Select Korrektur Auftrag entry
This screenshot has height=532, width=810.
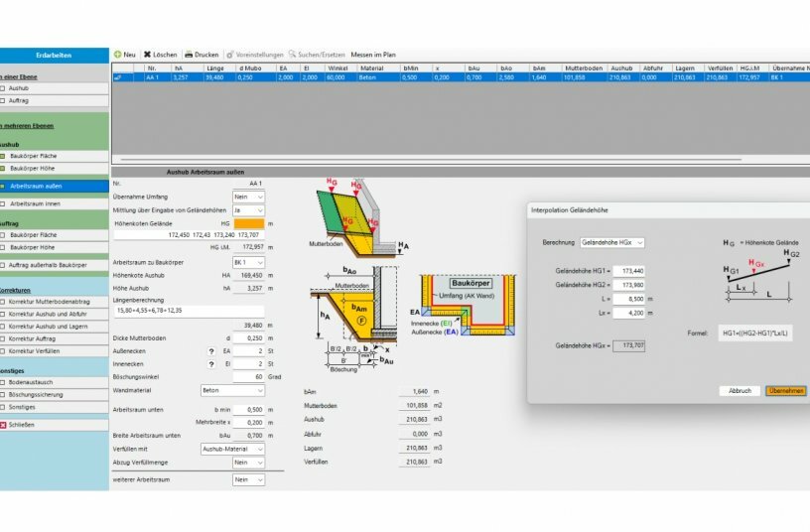click(x=55, y=338)
